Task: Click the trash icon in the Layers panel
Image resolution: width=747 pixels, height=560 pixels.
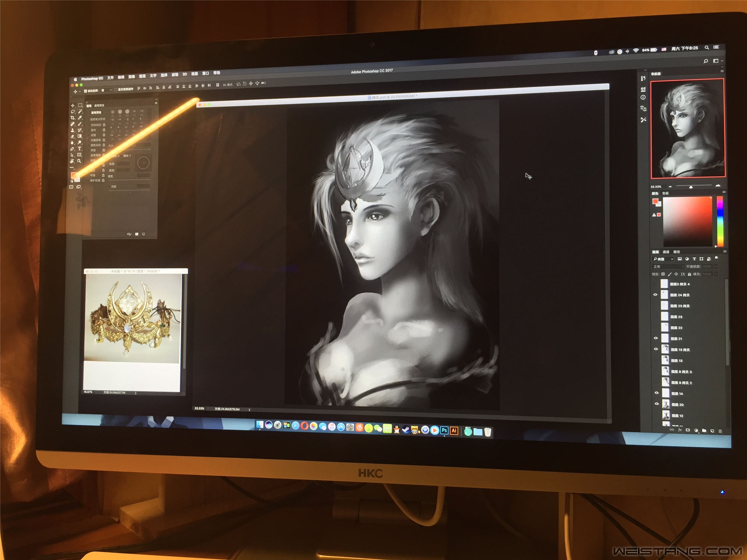Action: click(x=720, y=431)
